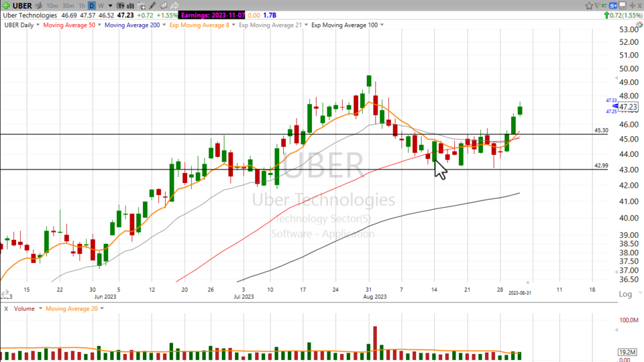This screenshot has width=644, height=362.
Task: Close the chart with the X icon
Action: [639, 5]
